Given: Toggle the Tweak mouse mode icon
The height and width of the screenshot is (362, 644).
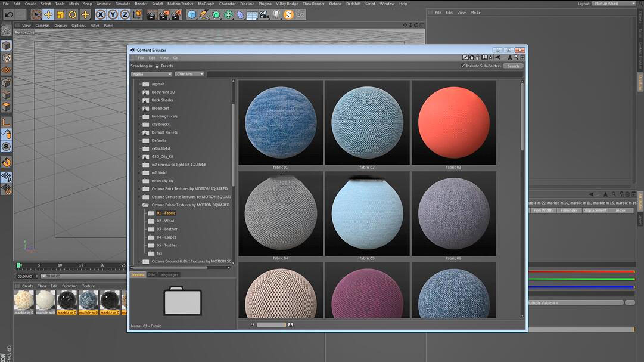Looking at the screenshot, I should (6, 135).
